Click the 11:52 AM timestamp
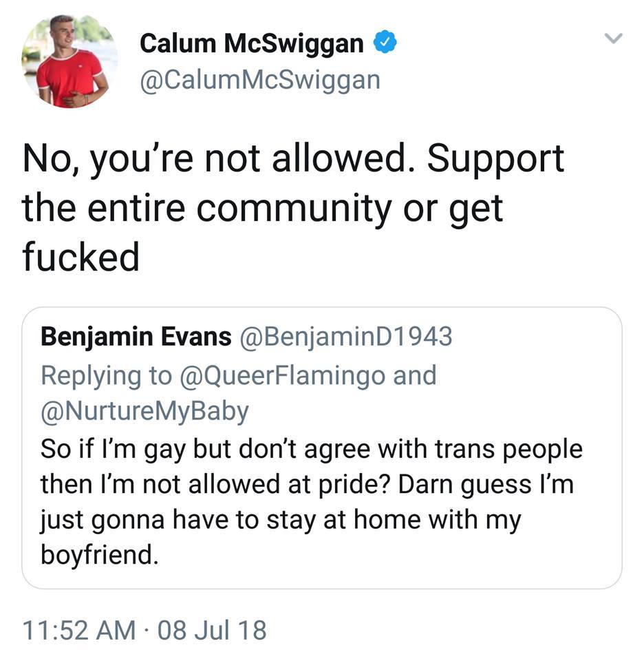The image size is (644, 661). click(x=79, y=629)
